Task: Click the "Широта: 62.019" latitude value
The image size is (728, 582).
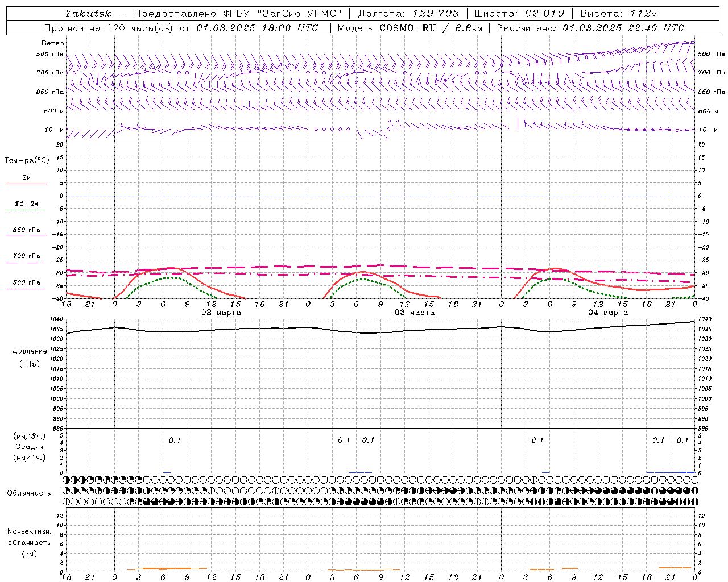Action: tap(519, 14)
